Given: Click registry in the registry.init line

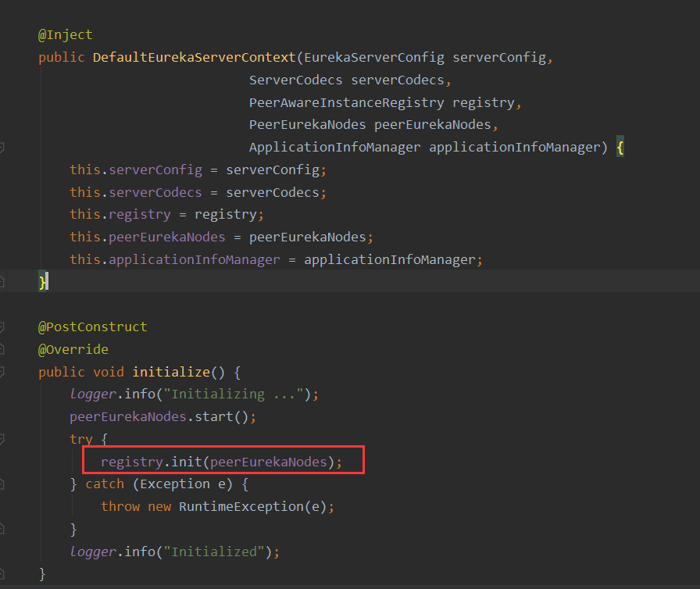Looking at the screenshot, I should [132, 462].
